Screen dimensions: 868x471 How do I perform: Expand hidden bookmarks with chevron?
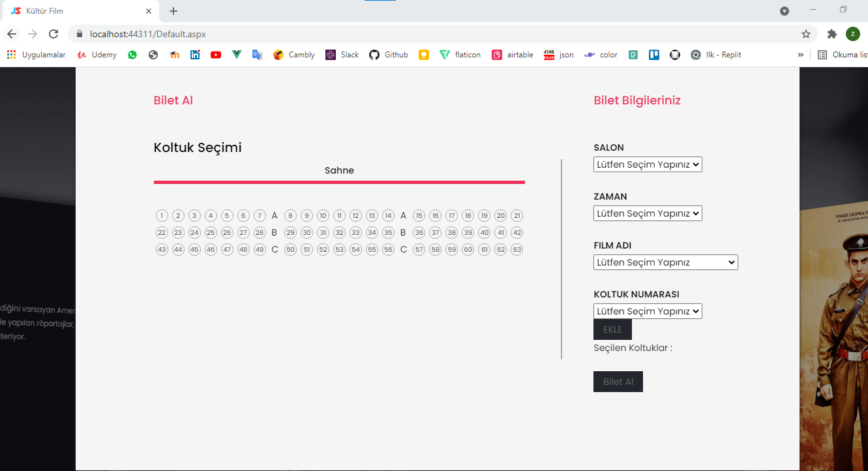coord(800,55)
